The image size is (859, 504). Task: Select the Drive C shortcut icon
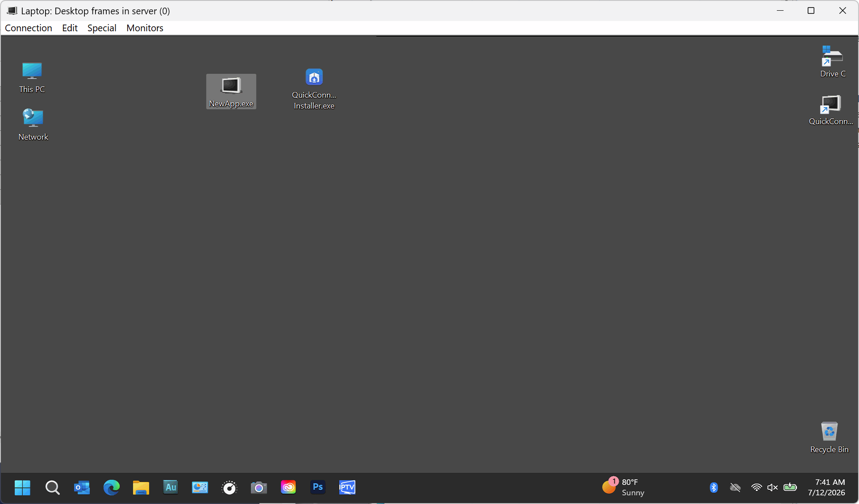tap(832, 62)
